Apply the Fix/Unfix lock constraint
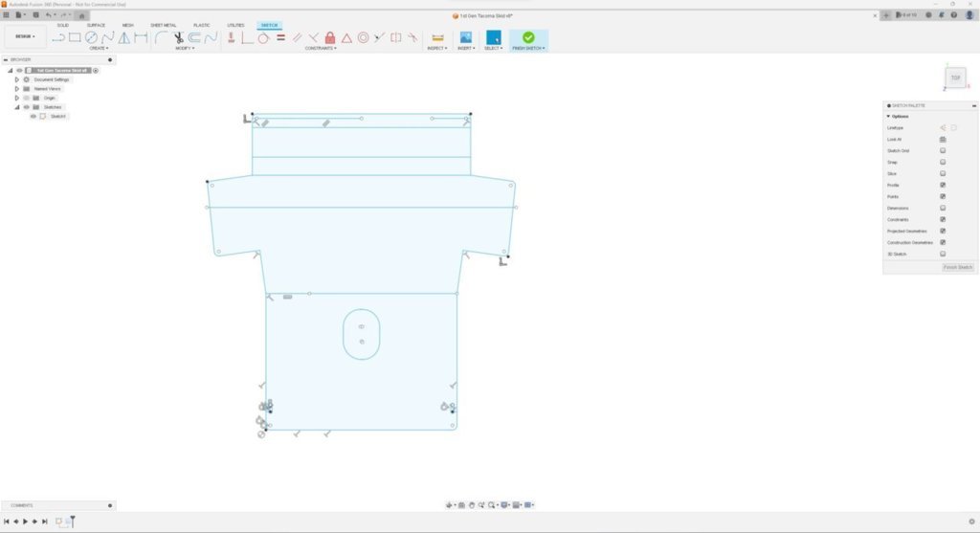This screenshot has width=980, height=533. (x=330, y=37)
